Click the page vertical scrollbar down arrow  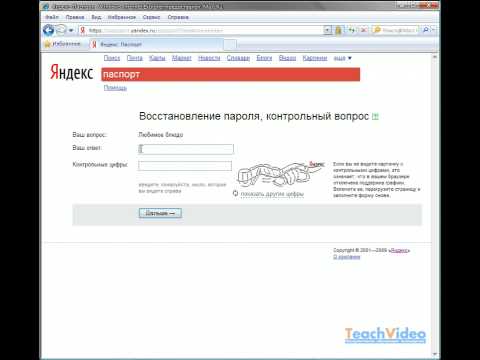coord(435,354)
